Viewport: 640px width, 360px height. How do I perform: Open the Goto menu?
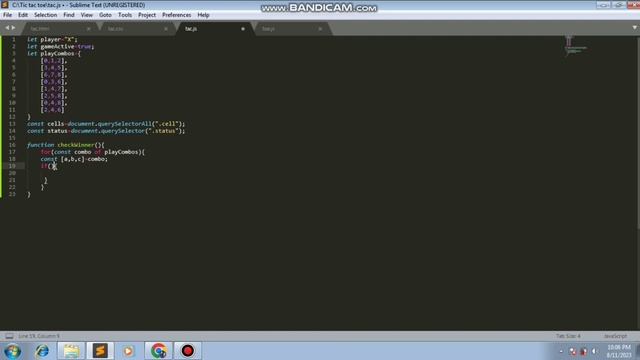(x=105, y=15)
